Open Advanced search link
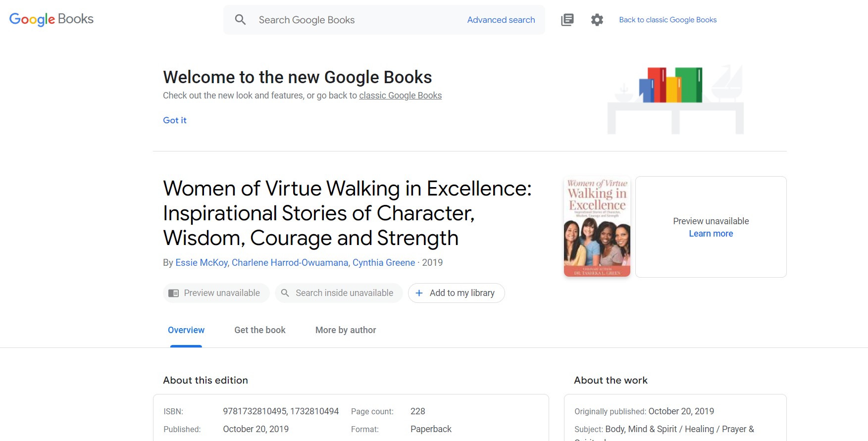868x441 pixels. tap(501, 20)
